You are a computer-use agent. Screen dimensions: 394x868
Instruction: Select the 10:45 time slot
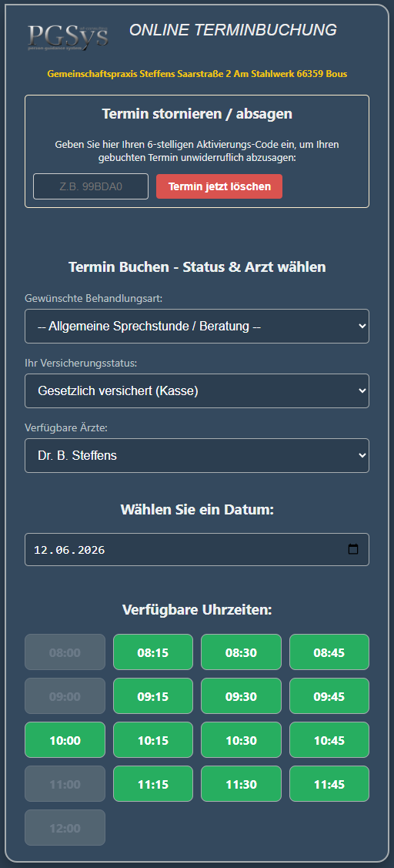coord(329,740)
